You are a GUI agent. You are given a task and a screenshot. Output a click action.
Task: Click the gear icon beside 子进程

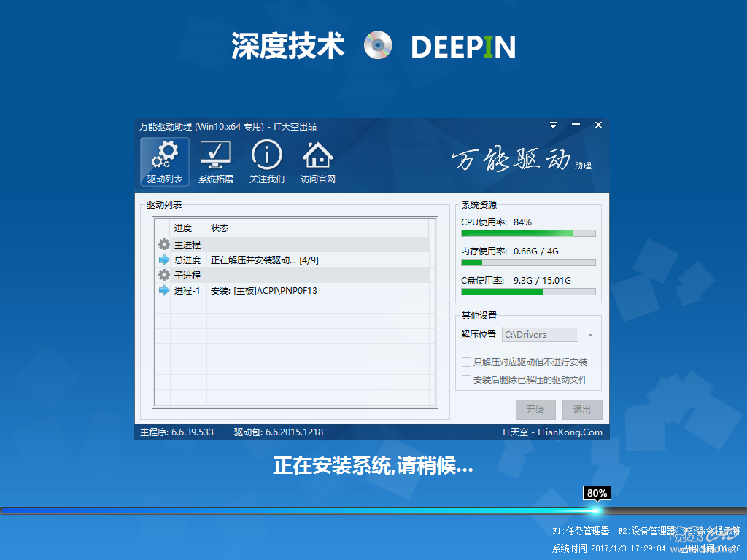(164, 275)
